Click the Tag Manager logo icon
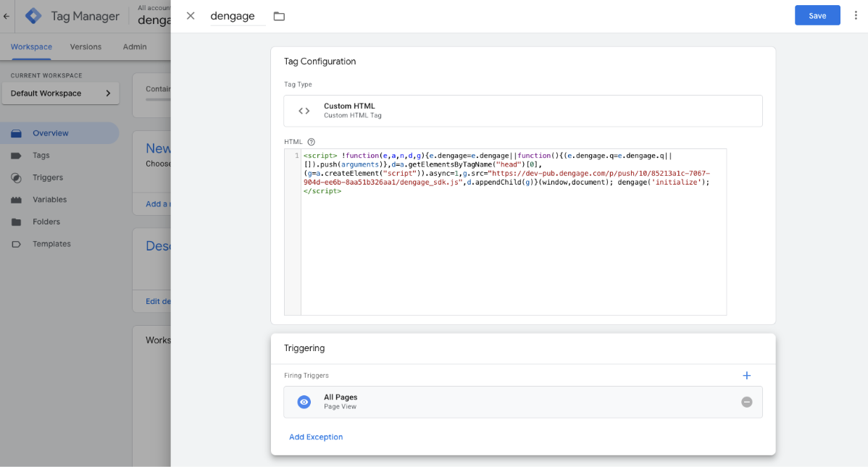This screenshot has width=868, height=472. click(x=33, y=16)
